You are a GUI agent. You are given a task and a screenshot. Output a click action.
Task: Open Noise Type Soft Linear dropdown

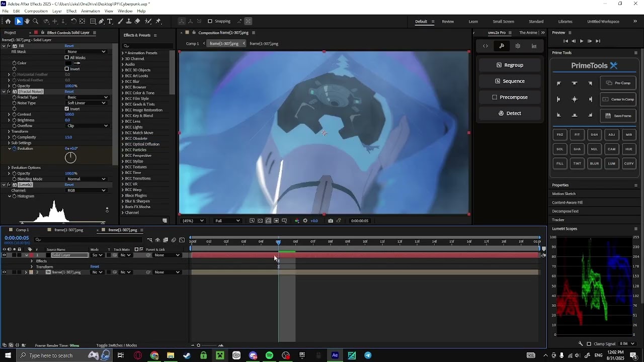click(x=87, y=103)
